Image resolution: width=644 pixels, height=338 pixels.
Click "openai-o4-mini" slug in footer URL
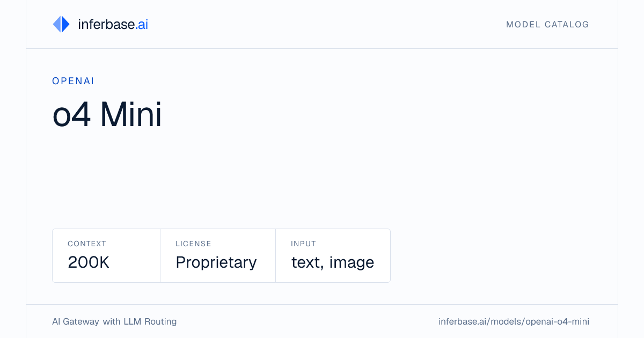click(x=558, y=322)
